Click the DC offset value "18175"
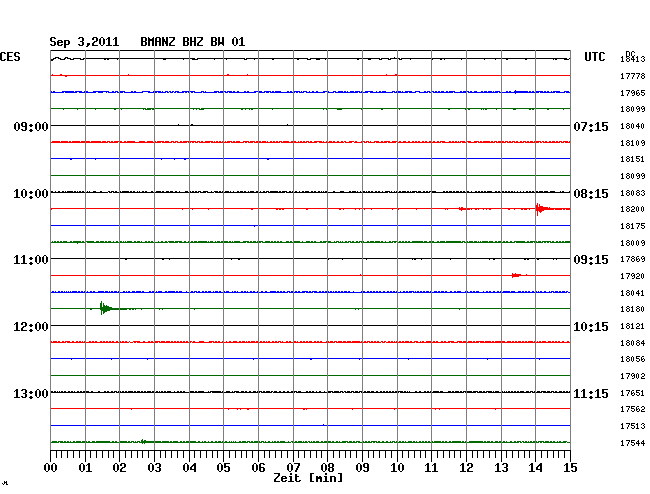The height and width of the screenshot is (494, 650). click(633, 226)
